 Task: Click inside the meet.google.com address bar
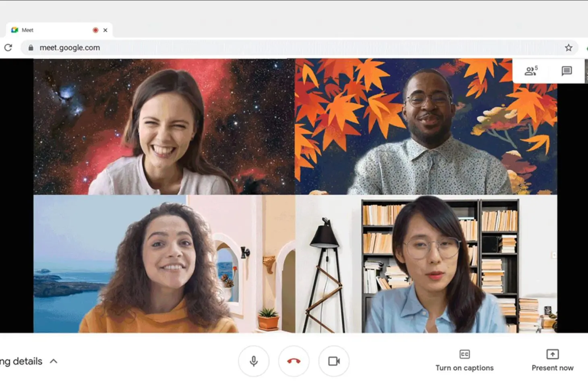tap(161, 47)
